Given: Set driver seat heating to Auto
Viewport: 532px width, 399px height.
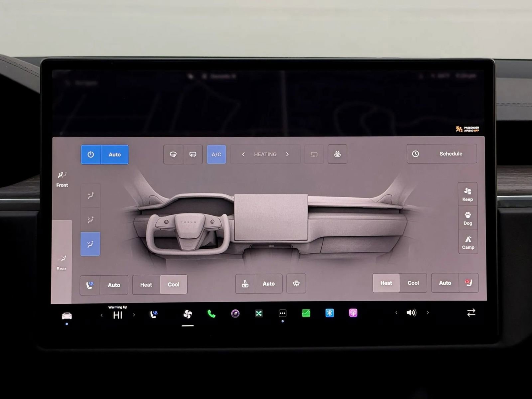Looking at the screenshot, I should (114, 285).
